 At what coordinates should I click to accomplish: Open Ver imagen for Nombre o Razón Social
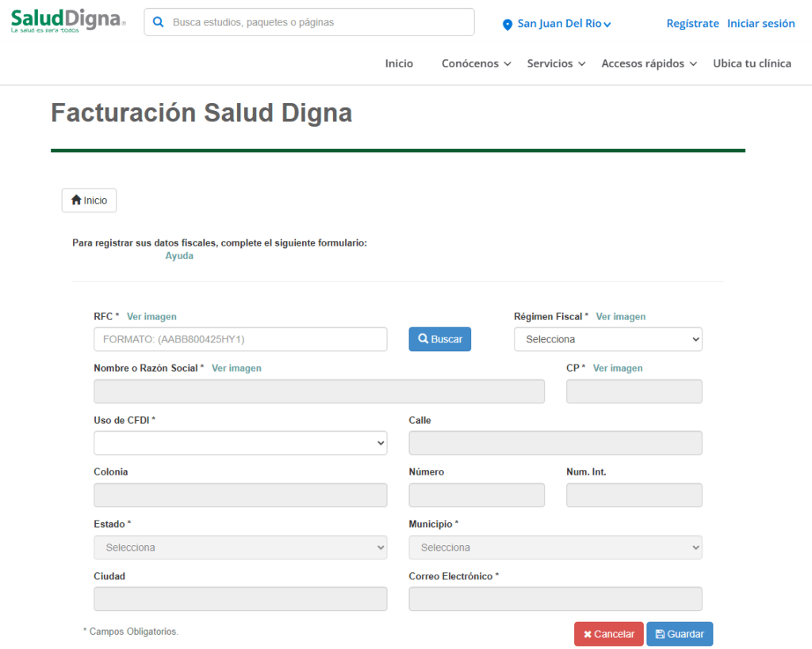coord(236,368)
